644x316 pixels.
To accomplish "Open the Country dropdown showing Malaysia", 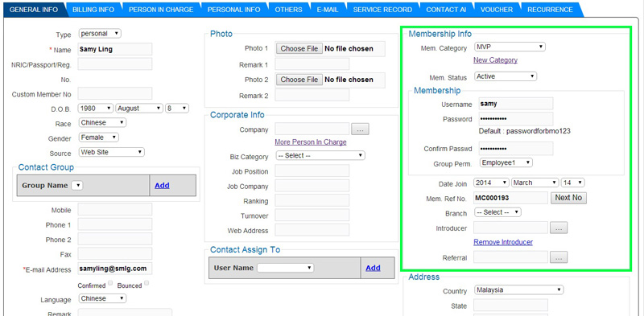I will click(518, 290).
